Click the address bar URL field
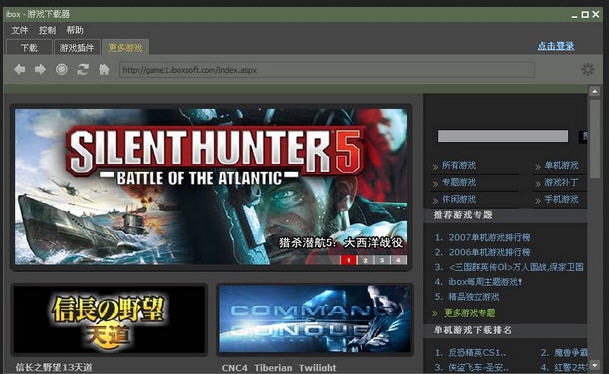The height and width of the screenshot is (374, 609). (327, 70)
